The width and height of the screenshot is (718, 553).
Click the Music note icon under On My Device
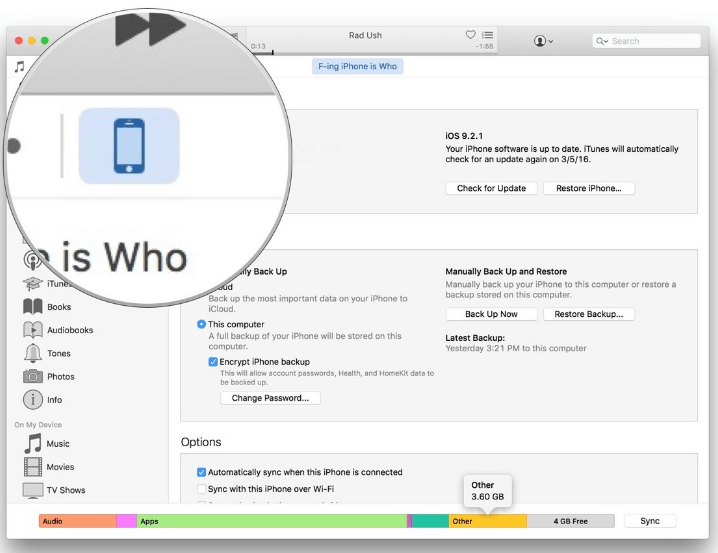point(33,444)
